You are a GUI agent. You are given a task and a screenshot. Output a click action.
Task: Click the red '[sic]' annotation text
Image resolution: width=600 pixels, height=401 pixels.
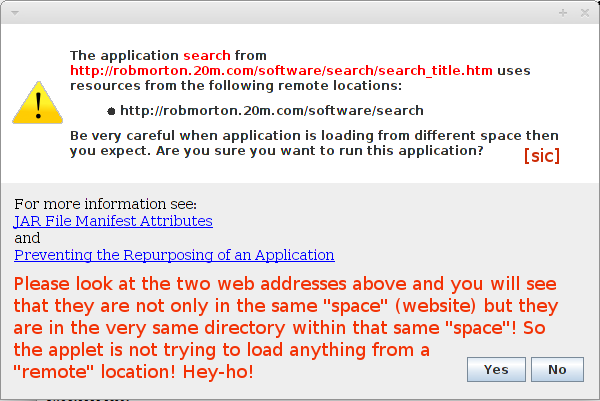542,156
